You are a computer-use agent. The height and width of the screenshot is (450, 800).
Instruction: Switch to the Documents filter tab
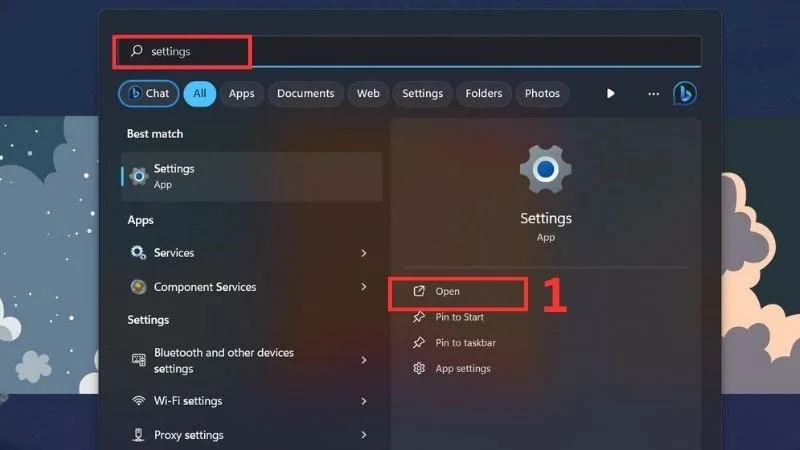305,93
